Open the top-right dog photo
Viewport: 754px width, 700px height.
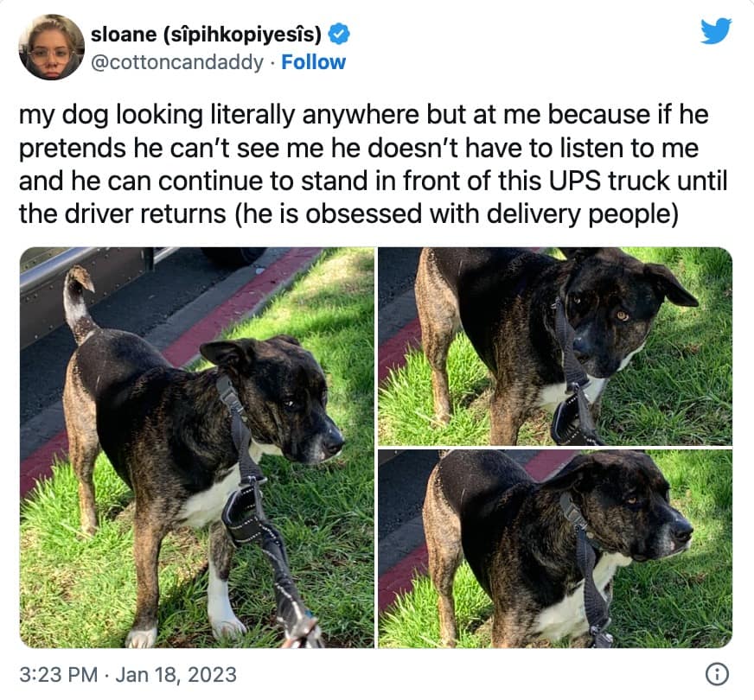[x=555, y=347]
